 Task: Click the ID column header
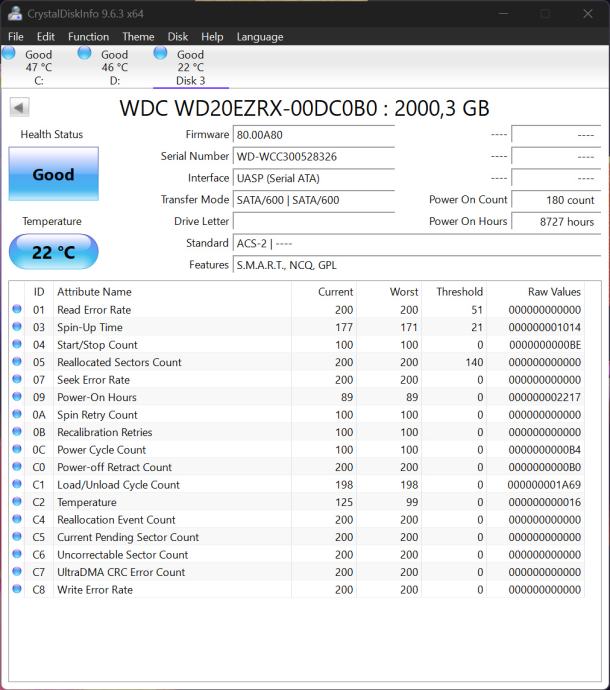[x=39, y=292]
